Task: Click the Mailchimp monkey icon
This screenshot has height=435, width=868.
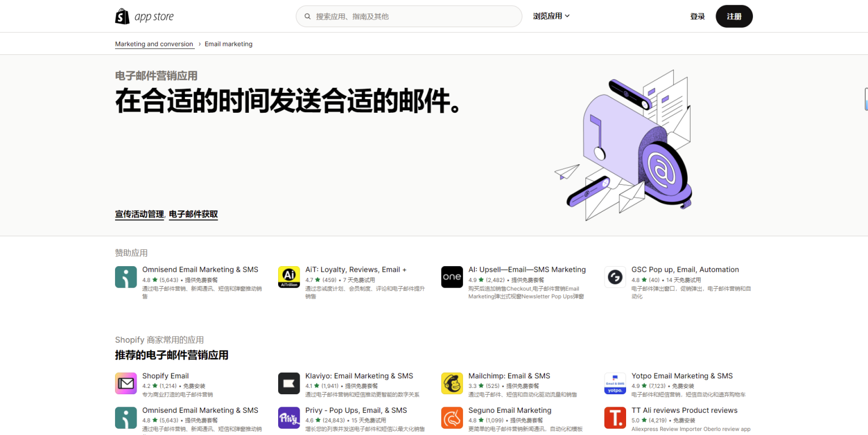Action: pos(452,383)
